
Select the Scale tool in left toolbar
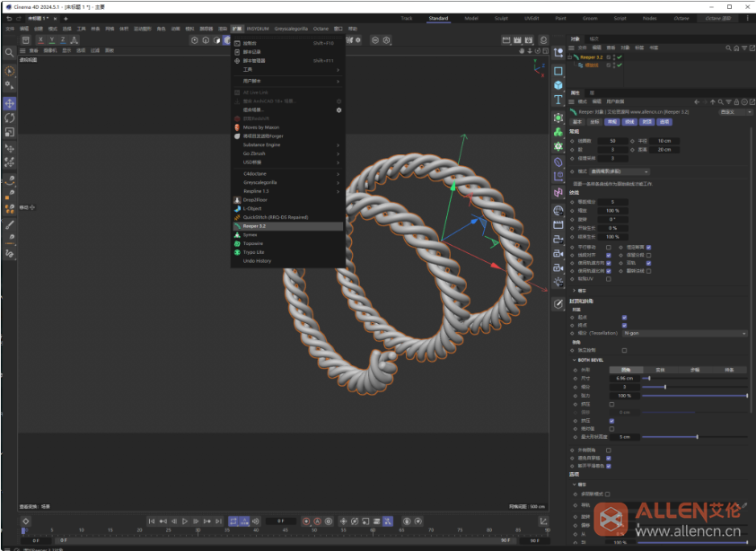click(x=10, y=132)
